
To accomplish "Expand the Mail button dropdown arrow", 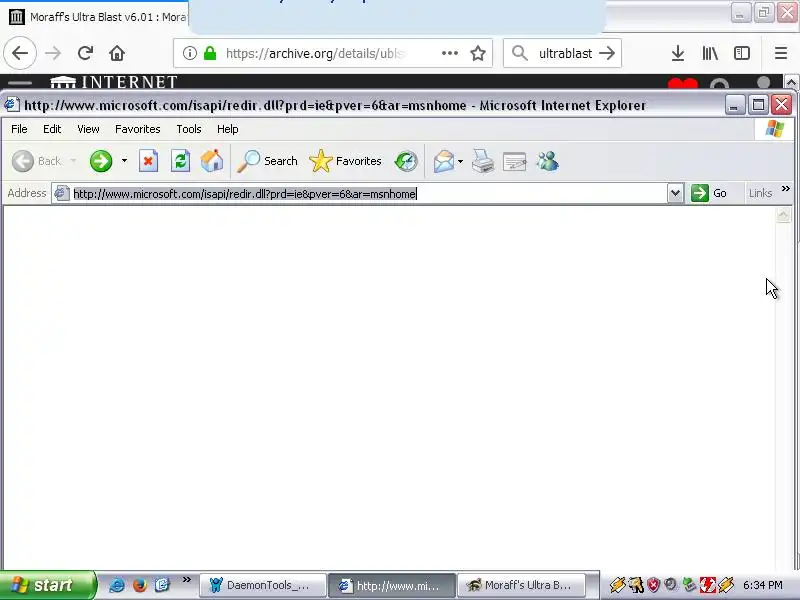I will 460,161.
